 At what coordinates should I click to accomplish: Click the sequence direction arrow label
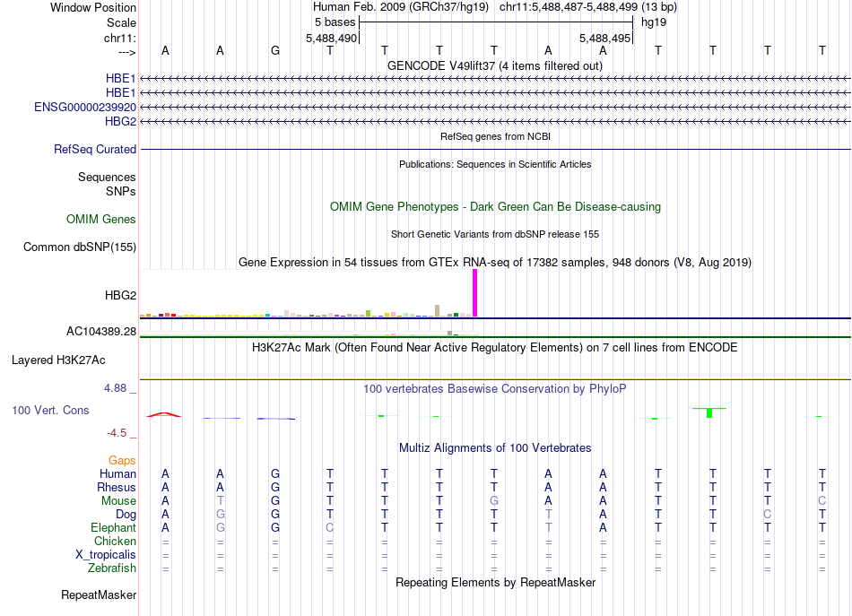(126, 52)
